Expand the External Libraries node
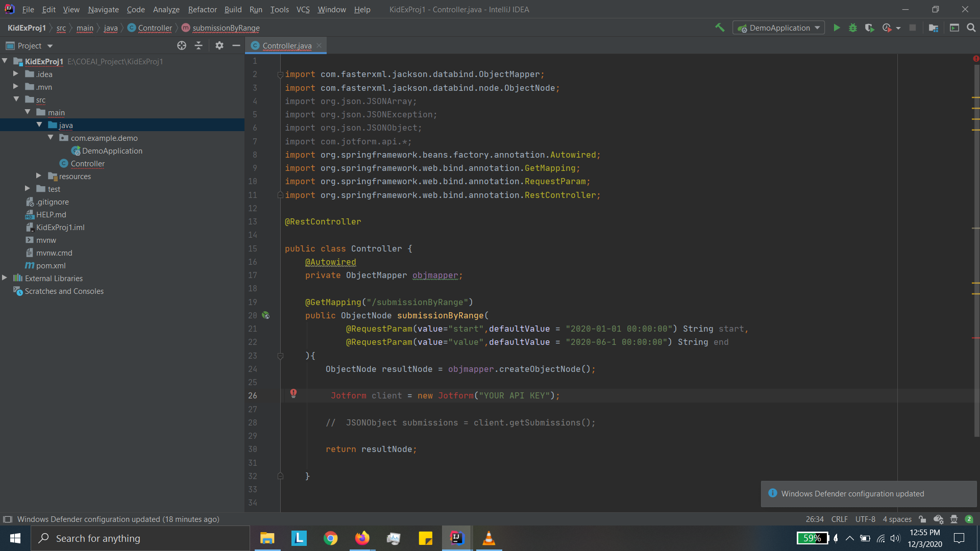Image resolution: width=980 pixels, height=551 pixels. click(x=4, y=278)
